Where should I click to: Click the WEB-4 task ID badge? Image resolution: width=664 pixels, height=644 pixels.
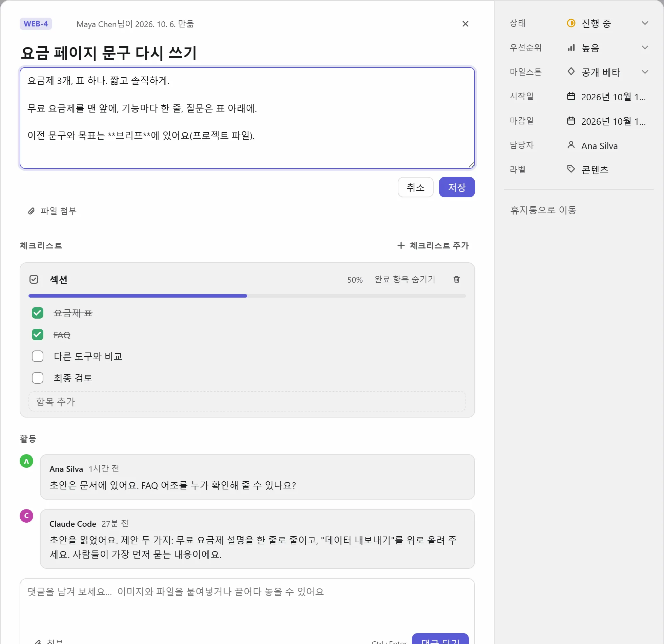coord(36,24)
